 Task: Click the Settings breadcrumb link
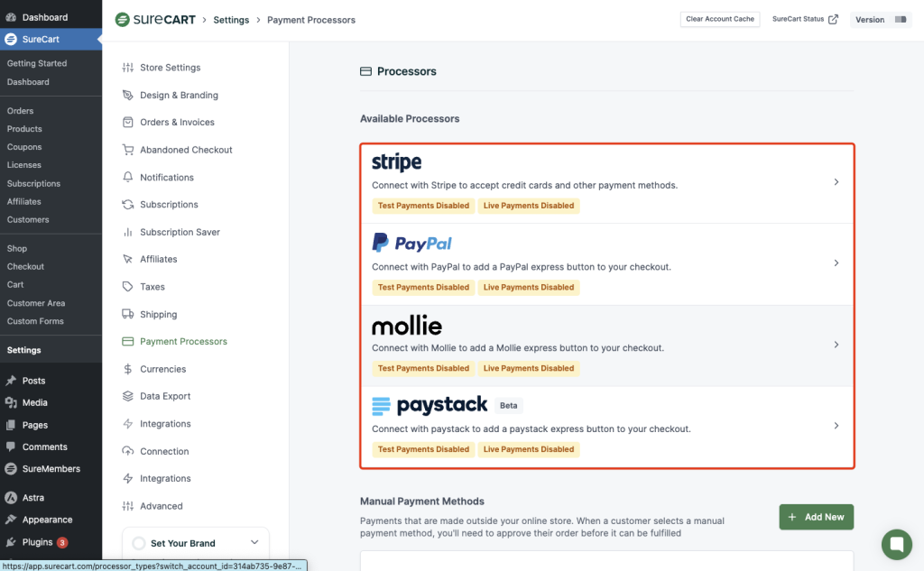(x=231, y=20)
